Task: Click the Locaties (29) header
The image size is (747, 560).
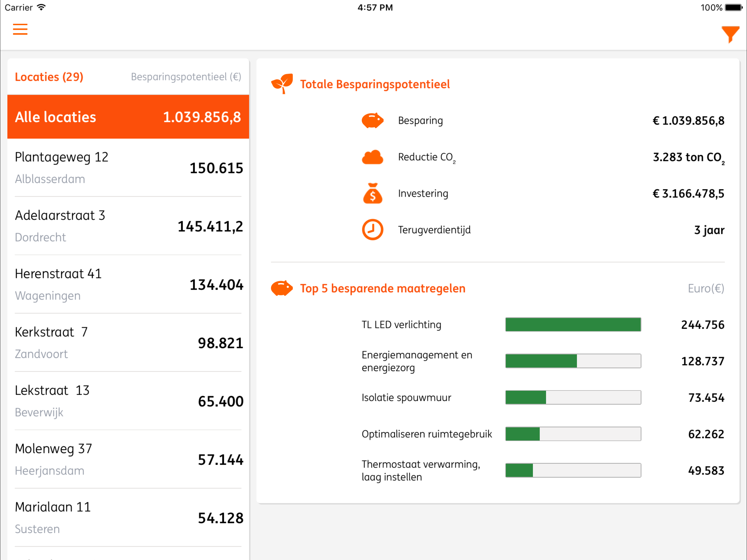Action: (49, 77)
